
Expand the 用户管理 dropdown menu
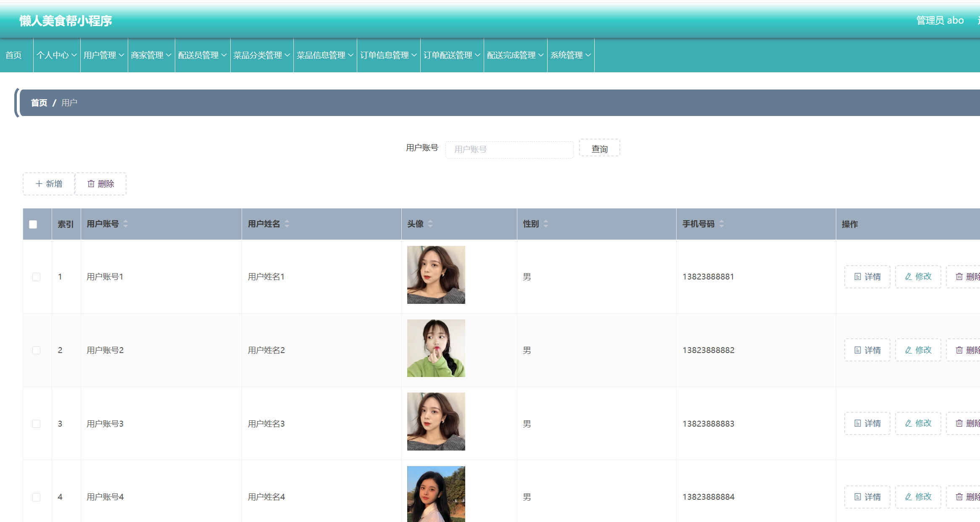(104, 55)
